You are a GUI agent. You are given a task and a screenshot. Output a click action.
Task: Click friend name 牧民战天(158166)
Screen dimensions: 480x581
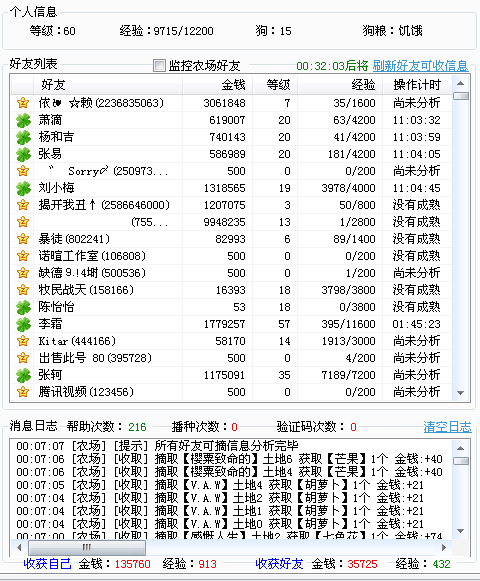pos(86,290)
